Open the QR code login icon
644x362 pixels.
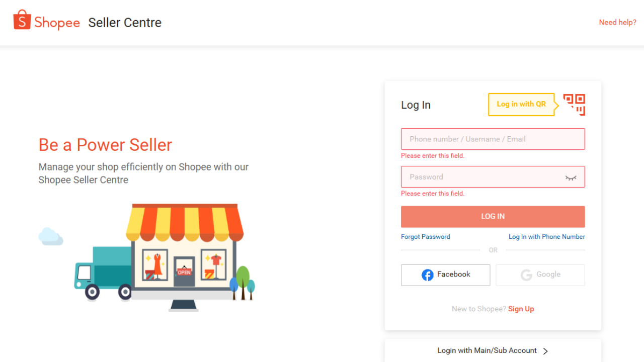[574, 105]
